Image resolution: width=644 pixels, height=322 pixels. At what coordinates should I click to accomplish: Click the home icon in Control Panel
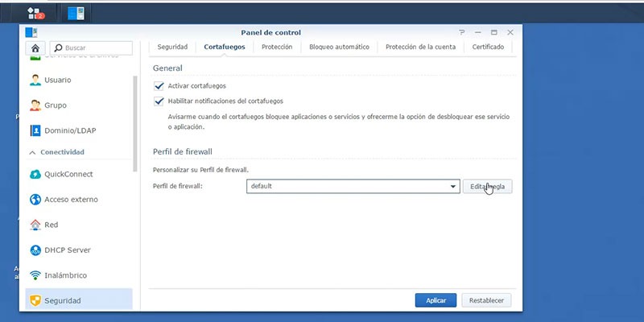(35, 48)
